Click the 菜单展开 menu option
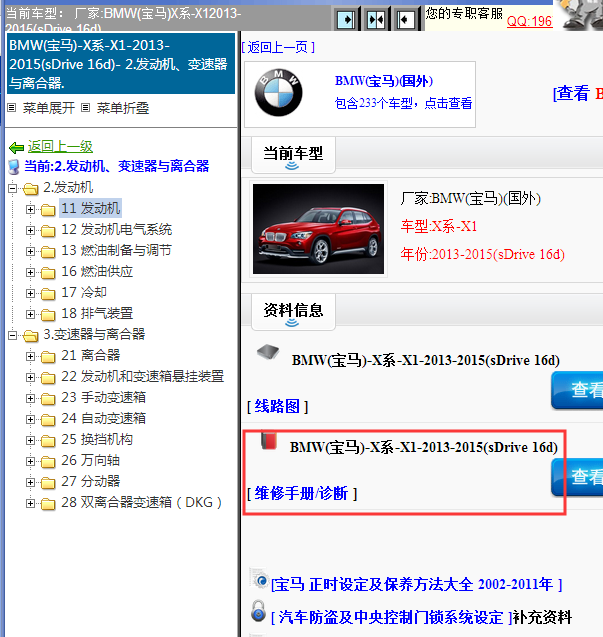Viewport: 603px width, 637px height. coord(49,108)
